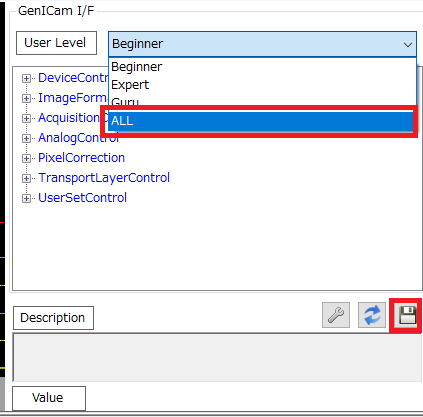Choose Beginner from the dropdown list
The width and height of the screenshot is (423, 417).
tap(262, 67)
